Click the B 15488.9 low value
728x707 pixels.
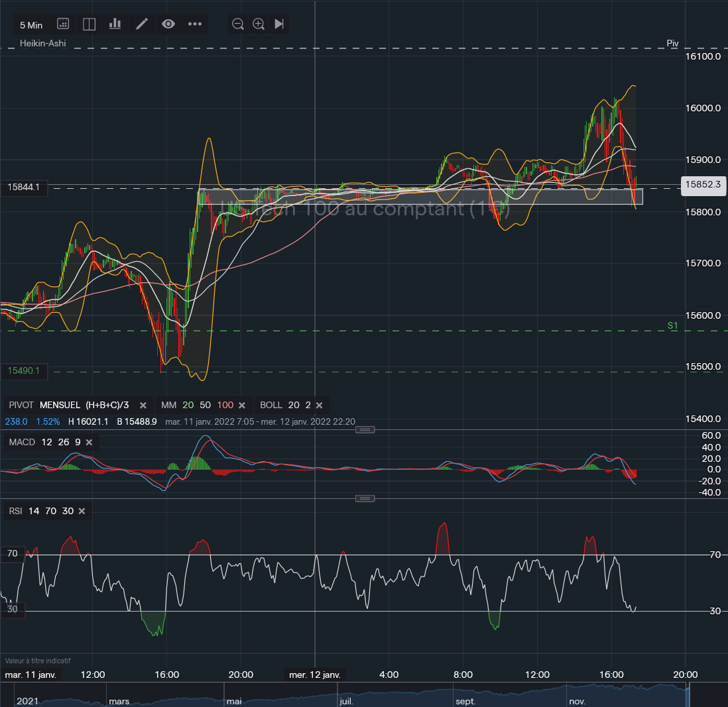(137, 421)
